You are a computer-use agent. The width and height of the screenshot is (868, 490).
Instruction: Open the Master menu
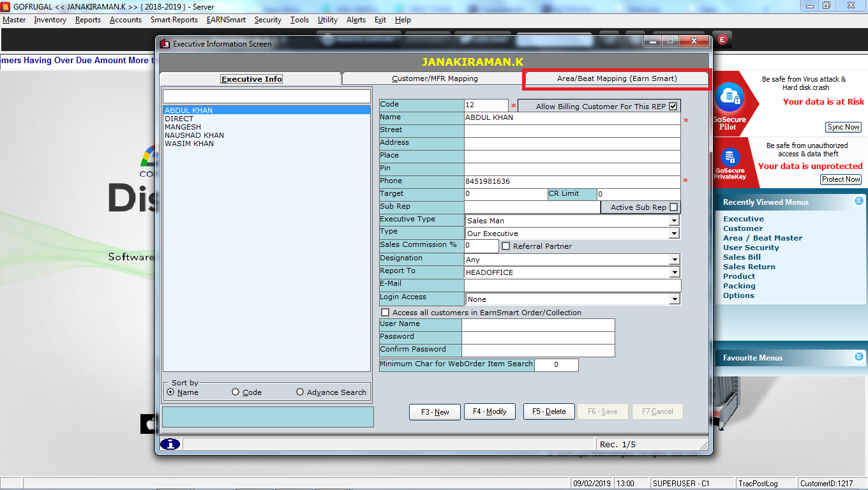(x=14, y=20)
